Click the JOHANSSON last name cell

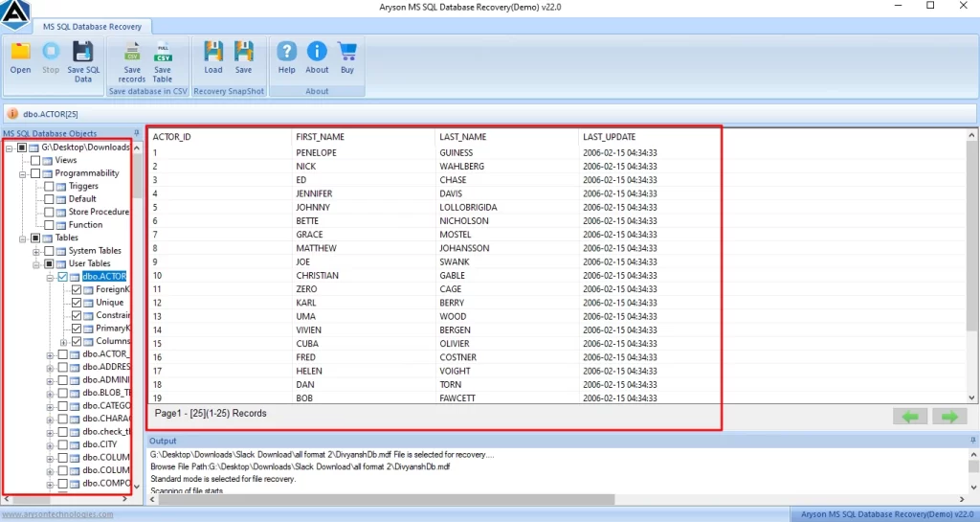464,248
